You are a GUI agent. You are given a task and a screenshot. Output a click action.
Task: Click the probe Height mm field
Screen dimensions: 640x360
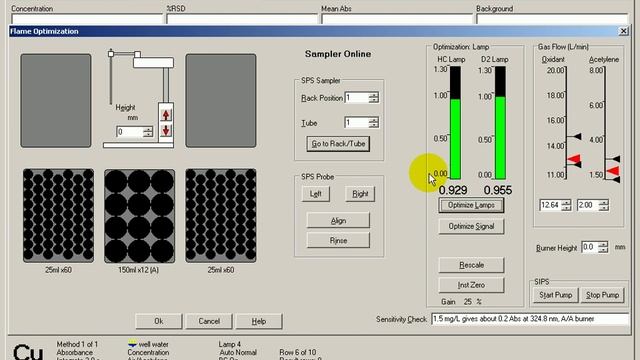(129, 132)
